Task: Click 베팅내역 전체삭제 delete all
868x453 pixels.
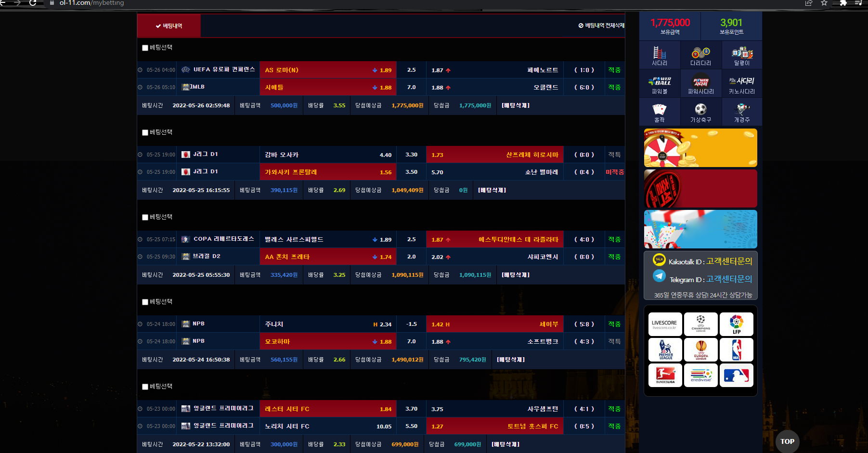Action: click(x=601, y=26)
